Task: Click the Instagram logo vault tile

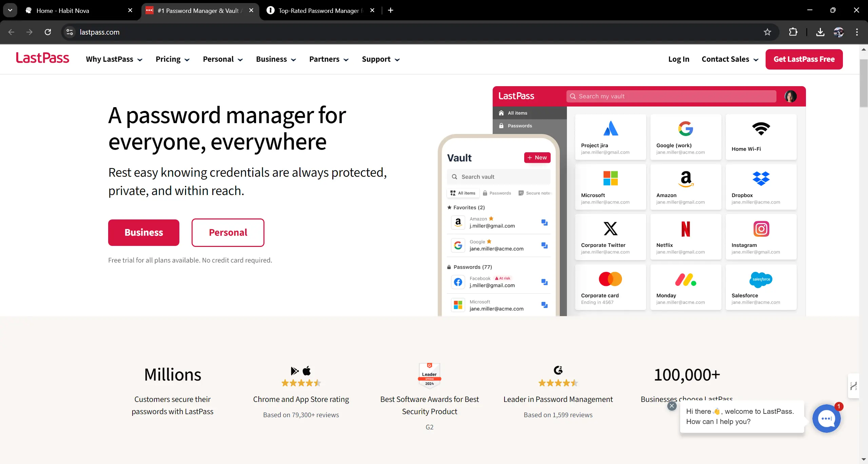Action: pos(761,236)
